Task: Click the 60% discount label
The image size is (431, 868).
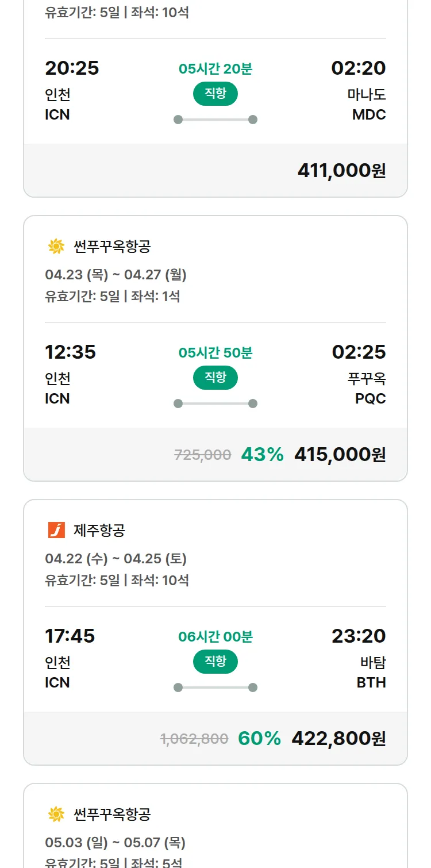Action: (260, 738)
